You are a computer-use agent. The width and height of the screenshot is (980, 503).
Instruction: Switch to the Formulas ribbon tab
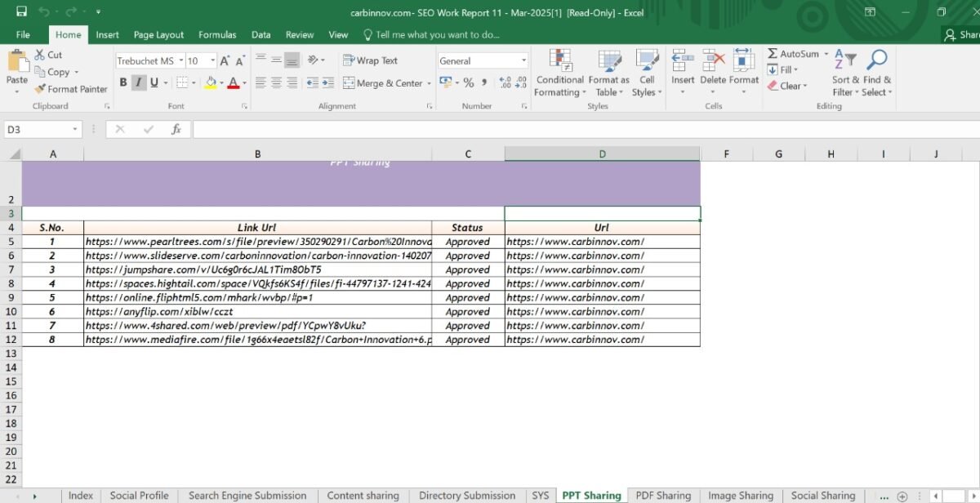click(x=217, y=35)
